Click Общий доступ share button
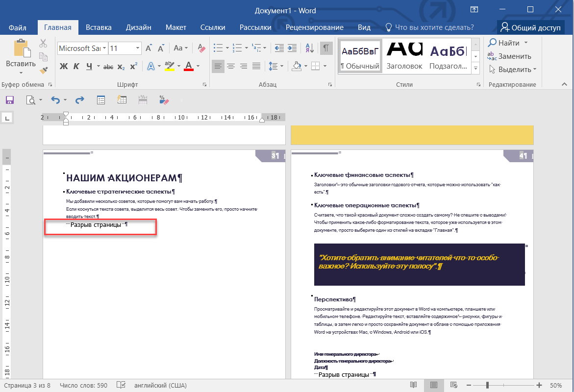Image resolution: width=574 pixels, height=392 pixels. click(x=530, y=27)
